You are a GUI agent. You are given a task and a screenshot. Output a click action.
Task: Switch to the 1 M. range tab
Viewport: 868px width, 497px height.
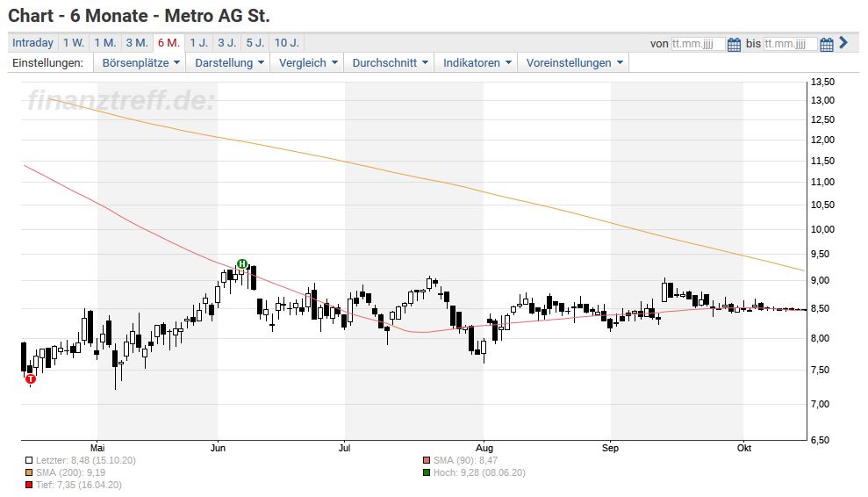click(104, 43)
